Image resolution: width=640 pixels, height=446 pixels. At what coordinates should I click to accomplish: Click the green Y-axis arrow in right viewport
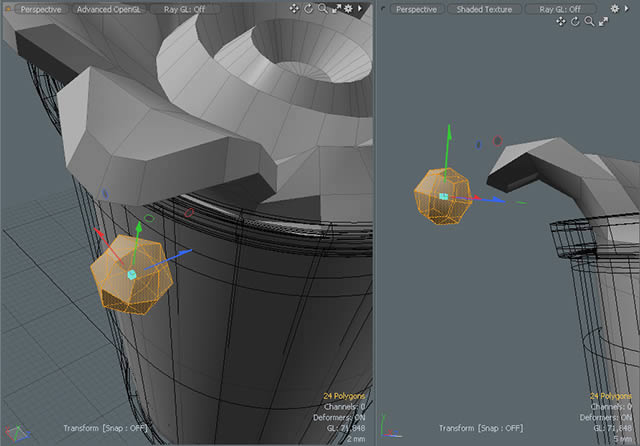click(x=449, y=135)
